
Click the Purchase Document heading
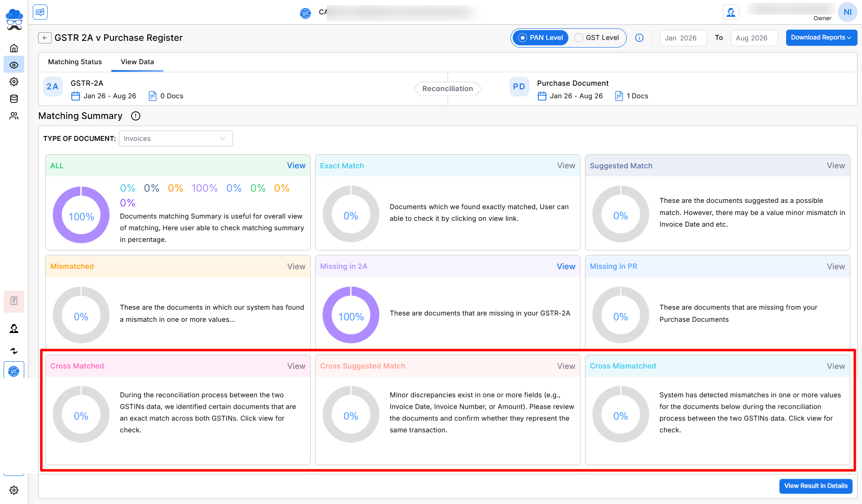[573, 83]
